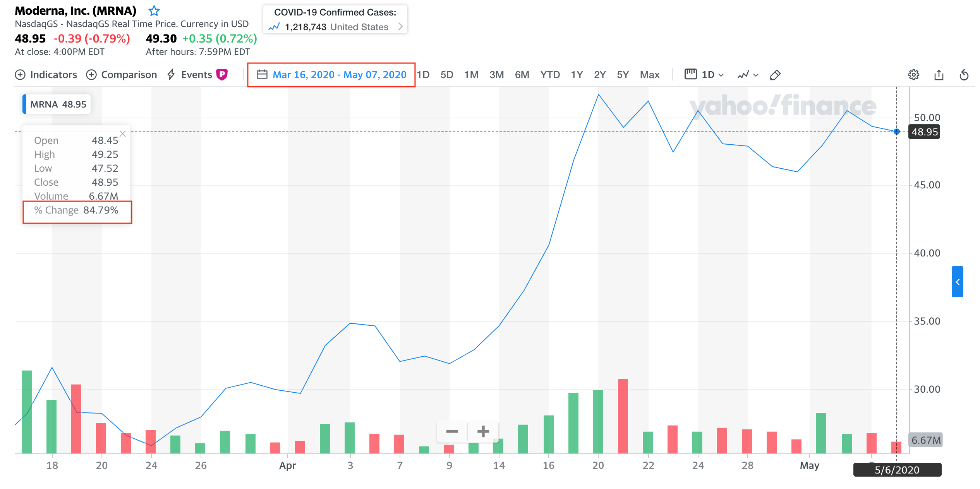
Task: Click the MRNA 48.95 series label
Action: pos(57,104)
